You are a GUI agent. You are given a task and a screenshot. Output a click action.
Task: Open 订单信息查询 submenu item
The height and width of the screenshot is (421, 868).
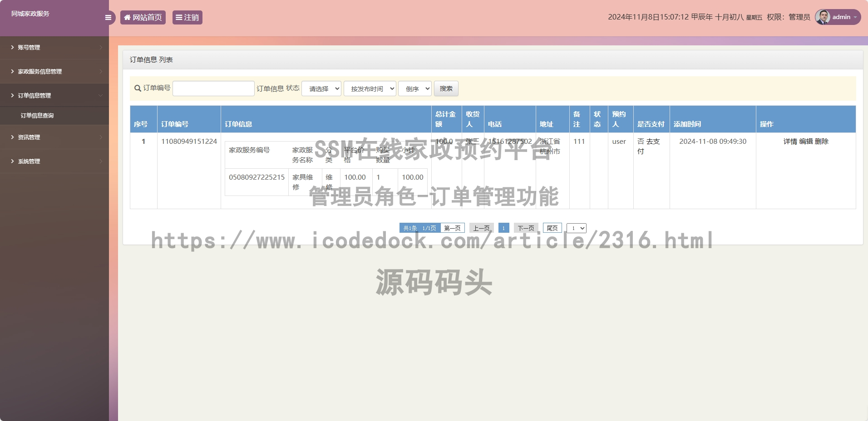pos(37,115)
